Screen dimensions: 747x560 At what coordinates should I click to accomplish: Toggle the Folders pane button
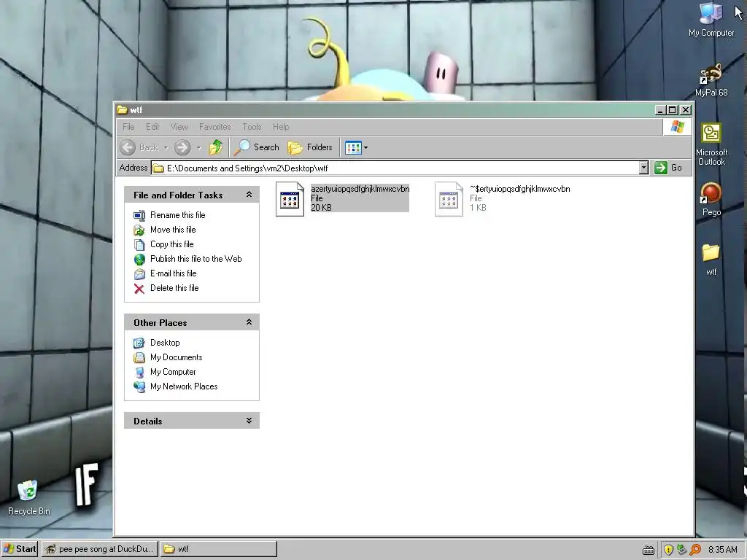pos(309,147)
